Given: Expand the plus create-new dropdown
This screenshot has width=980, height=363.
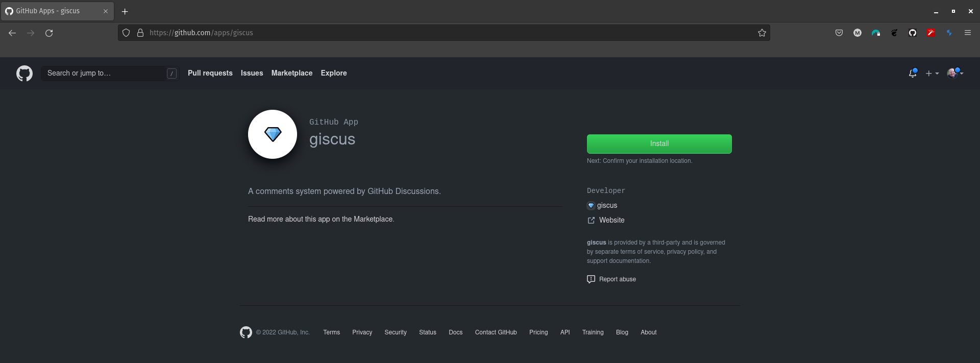Looking at the screenshot, I should (x=932, y=74).
